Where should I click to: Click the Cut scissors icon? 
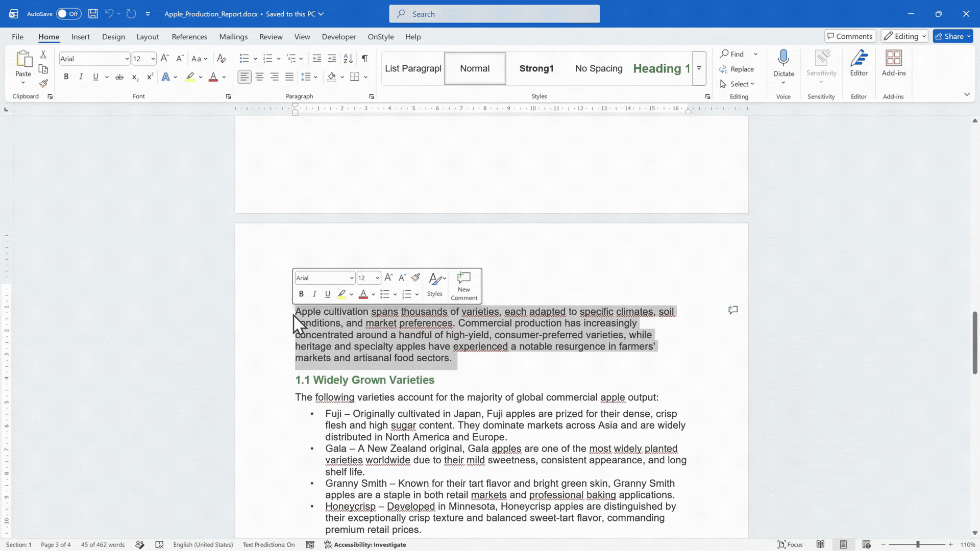point(43,54)
